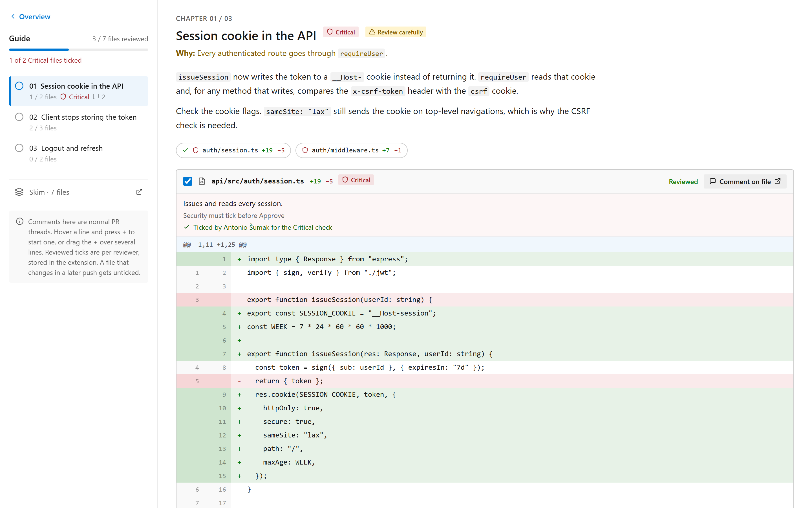This screenshot has height=508, width=812.
Task: Click the checkmark beside Ticked by Antonio Šumak
Action: (187, 227)
